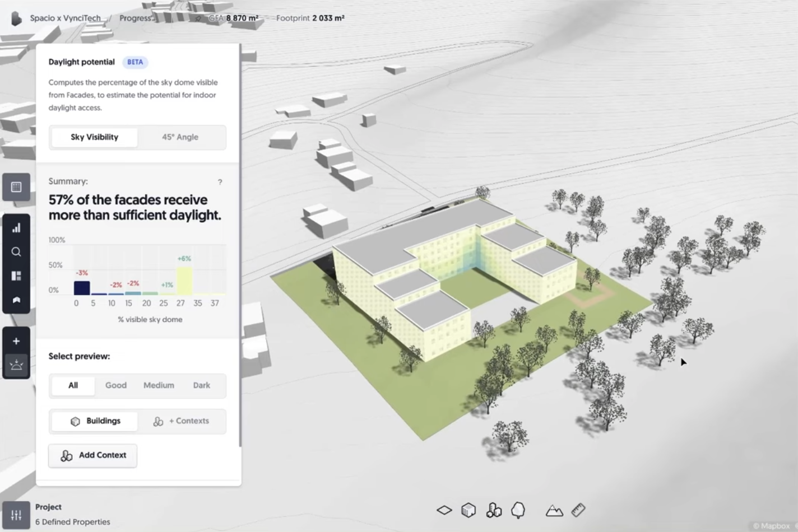Click the plus icon in left sidebar
This screenshot has width=798, height=532.
[16, 341]
